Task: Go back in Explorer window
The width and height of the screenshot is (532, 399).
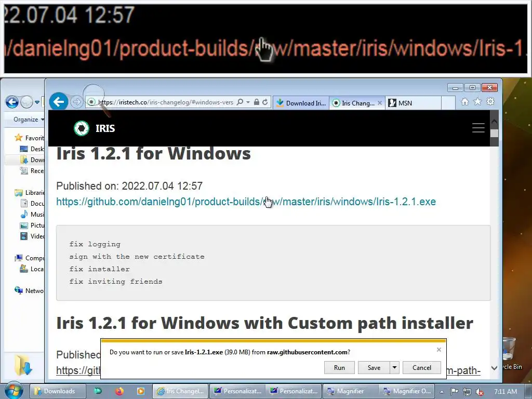Action: click(12, 102)
